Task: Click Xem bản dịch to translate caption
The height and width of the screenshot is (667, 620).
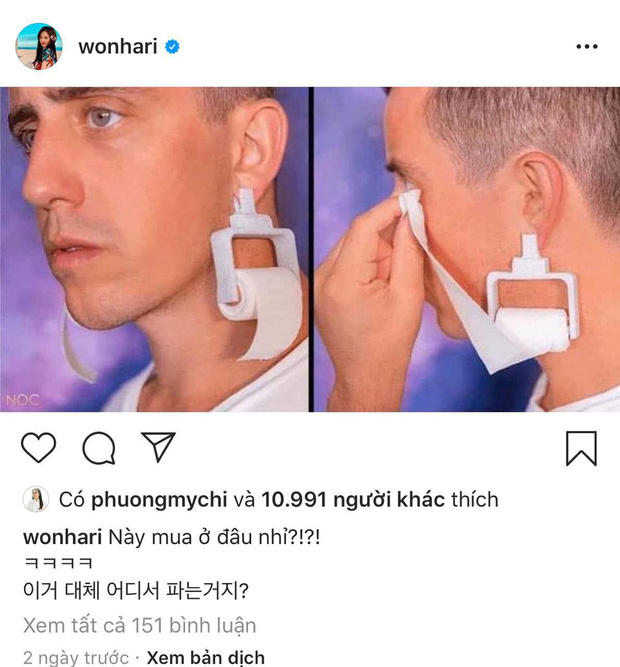Action: [x=206, y=658]
